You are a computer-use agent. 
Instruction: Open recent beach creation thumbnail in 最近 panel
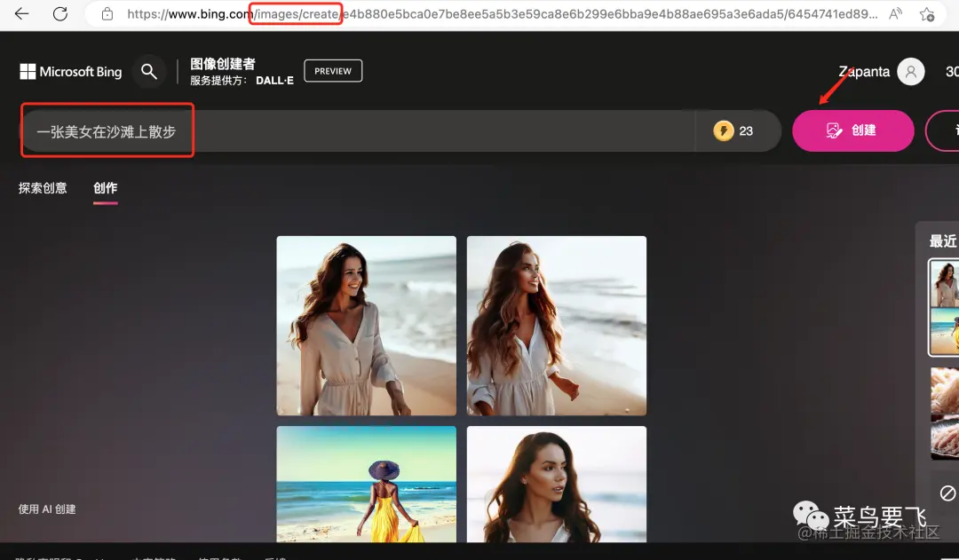click(x=944, y=307)
